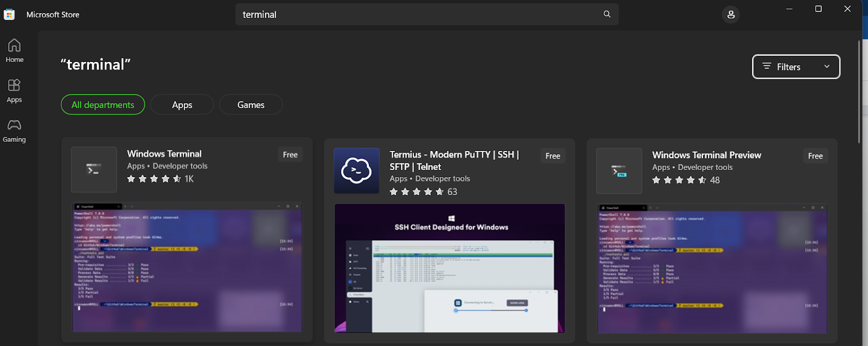Close the Microsoft Store window
This screenshot has width=868, height=346.
click(847, 9)
